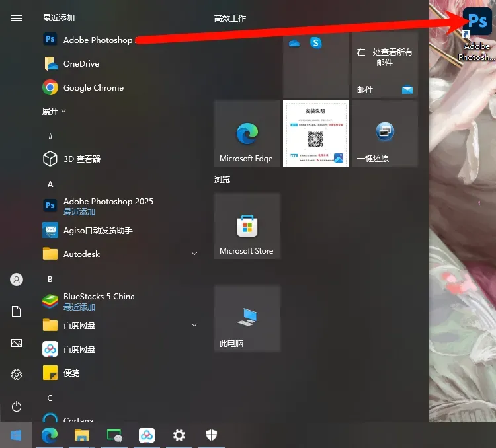Open the 此电脑 tile

pos(247,318)
